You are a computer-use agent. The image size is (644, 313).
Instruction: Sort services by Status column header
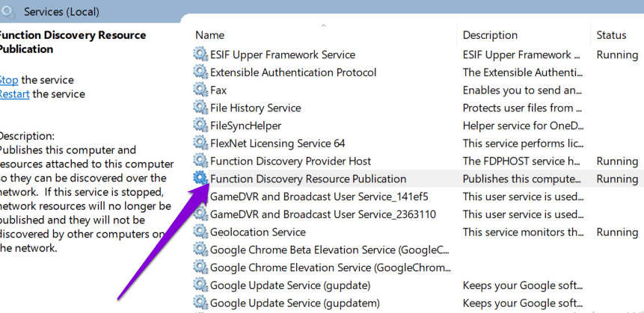point(611,35)
